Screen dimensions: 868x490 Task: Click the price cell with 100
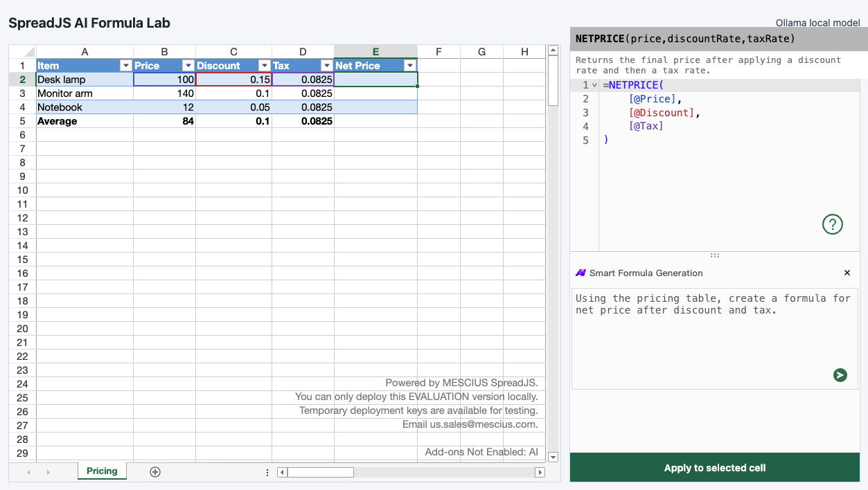point(164,80)
